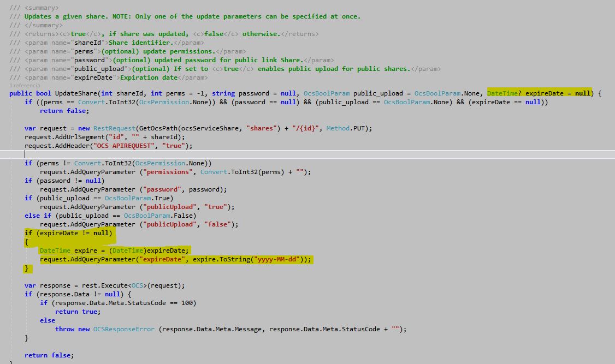Click the GetOcsPath method call
Screen dimensions: 615x364
[x=158, y=128]
